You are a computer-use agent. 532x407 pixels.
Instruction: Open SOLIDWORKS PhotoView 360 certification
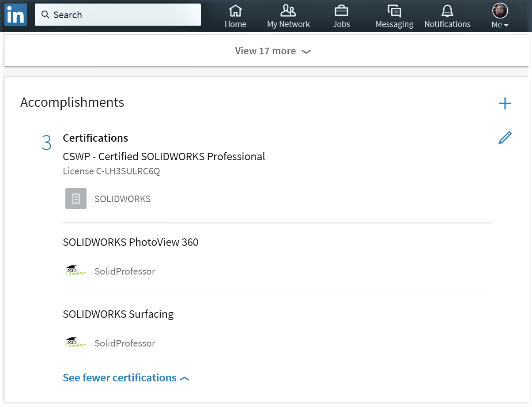click(x=131, y=242)
